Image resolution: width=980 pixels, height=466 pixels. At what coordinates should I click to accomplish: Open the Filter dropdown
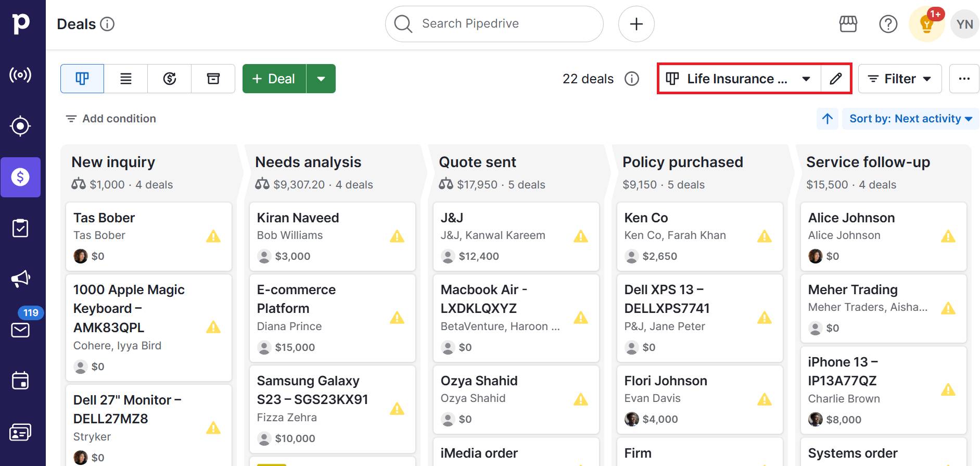(900, 79)
